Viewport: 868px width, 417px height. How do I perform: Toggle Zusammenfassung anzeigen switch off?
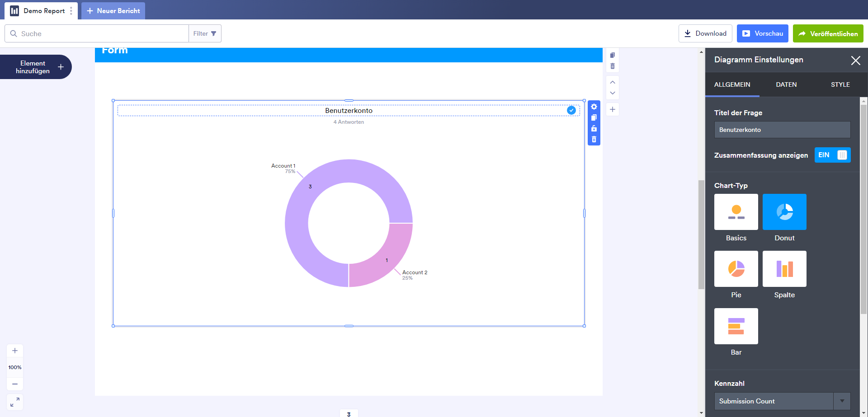click(832, 155)
